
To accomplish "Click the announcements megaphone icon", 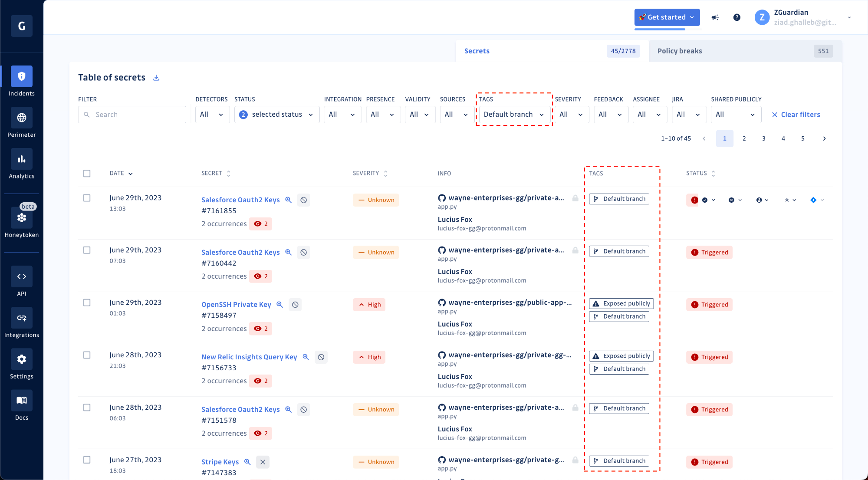I will 715,17.
